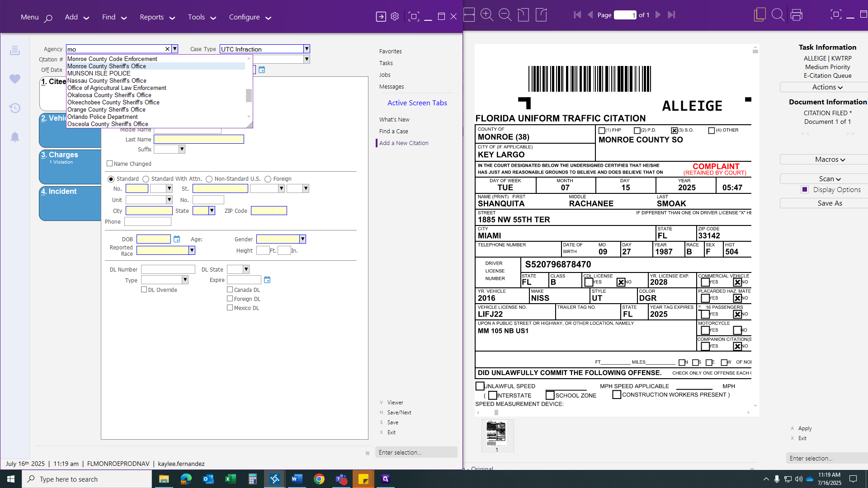Click the Display Options purple swatch

point(804,190)
